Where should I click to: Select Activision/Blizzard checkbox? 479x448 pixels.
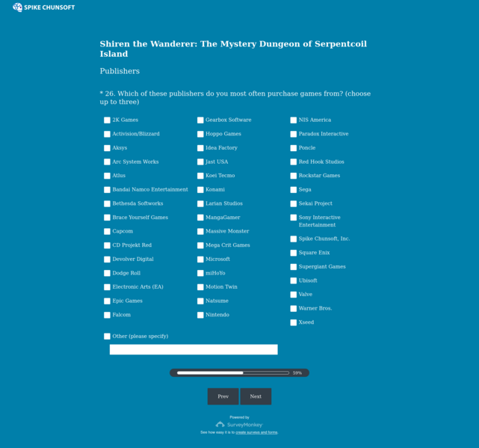pyautogui.click(x=107, y=134)
